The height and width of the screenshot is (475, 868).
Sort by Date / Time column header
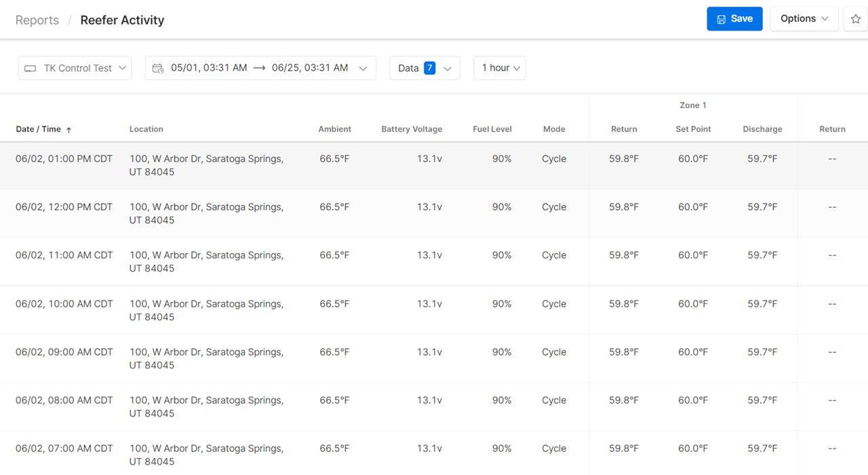pos(43,129)
